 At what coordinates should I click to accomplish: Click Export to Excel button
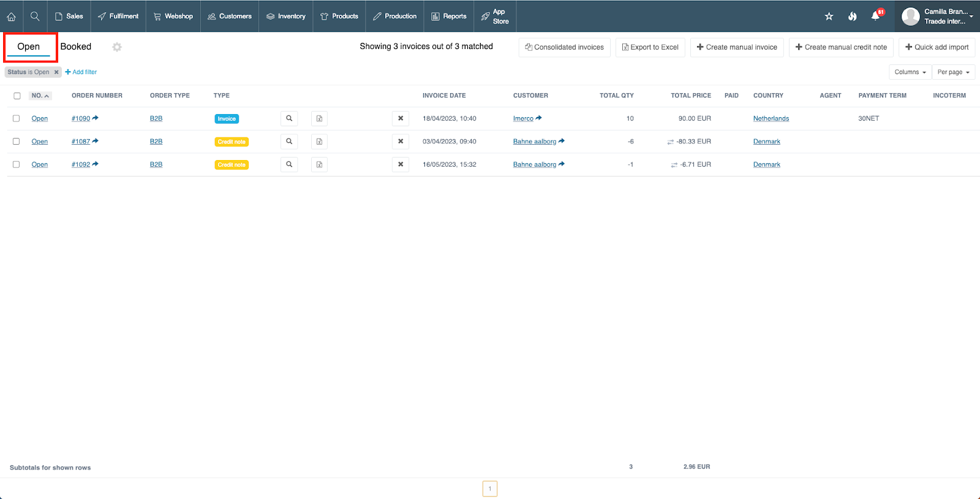650,47
